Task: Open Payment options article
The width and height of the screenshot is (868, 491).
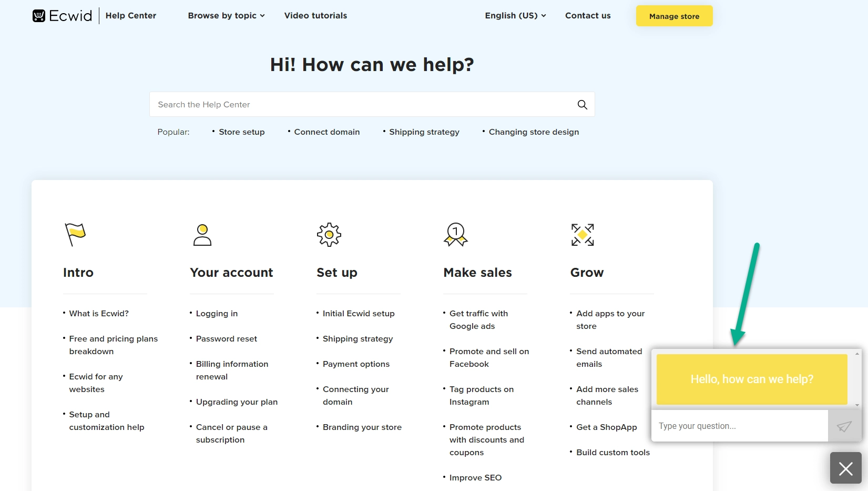Action: (x=356, y=364)
